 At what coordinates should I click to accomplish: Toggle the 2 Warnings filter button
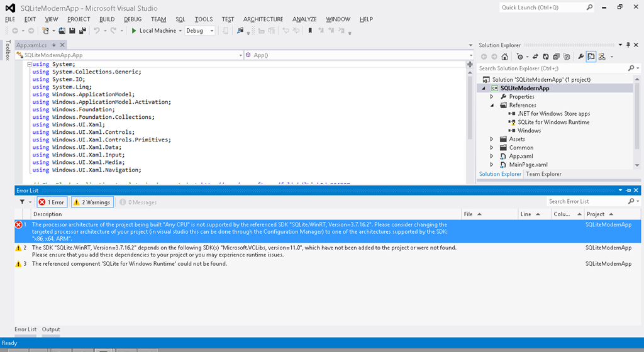tap(92, 202)
